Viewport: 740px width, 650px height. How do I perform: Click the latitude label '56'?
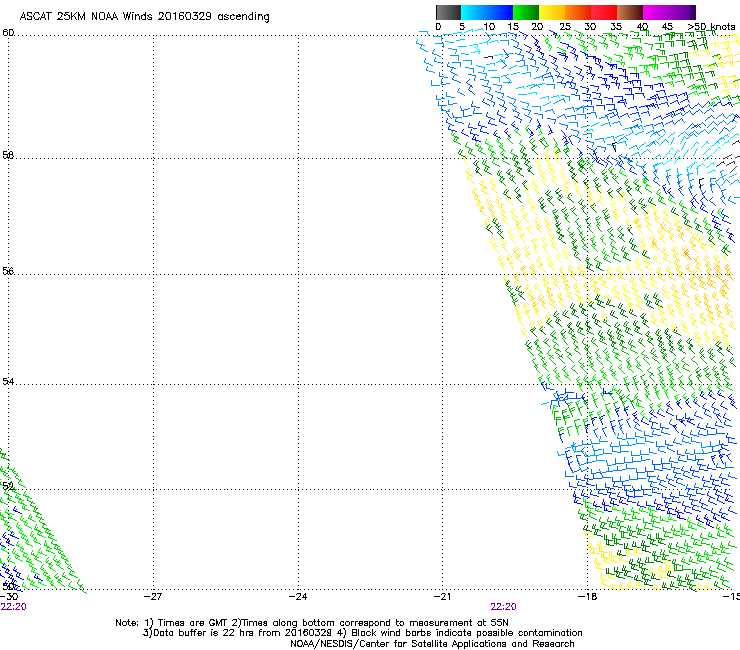8,271
